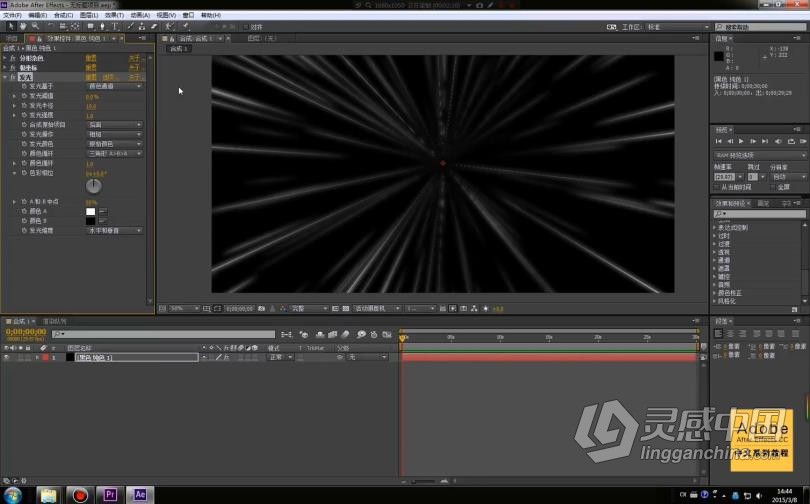Select the Hand tool in toolbar
Screen dimensions: 810x504
pyautogui.click(x=23, y=26)
